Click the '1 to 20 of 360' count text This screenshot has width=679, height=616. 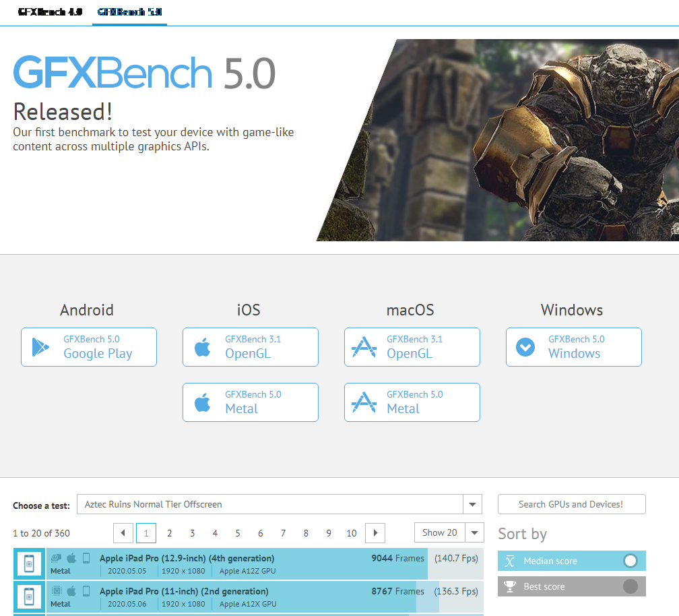(x=41, y=533)
